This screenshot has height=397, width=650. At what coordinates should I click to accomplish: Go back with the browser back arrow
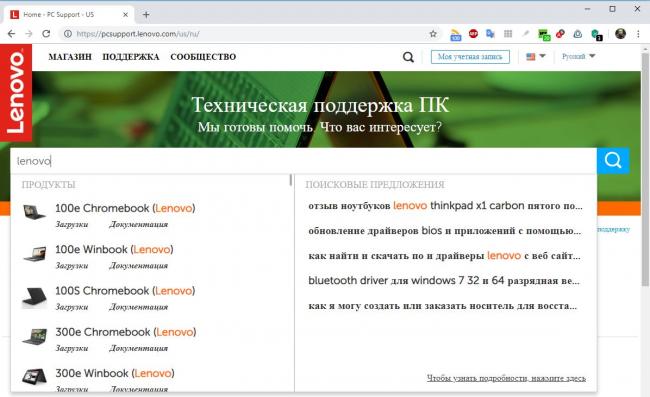11,34
